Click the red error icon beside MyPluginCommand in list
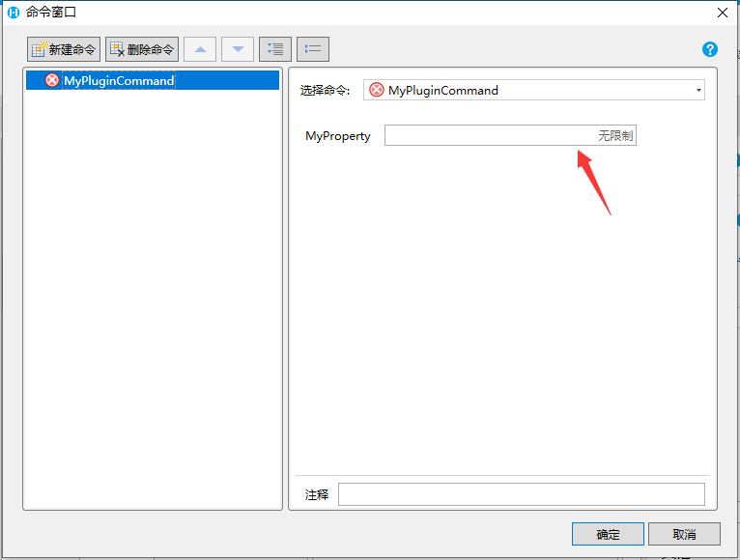 (52, 80)
